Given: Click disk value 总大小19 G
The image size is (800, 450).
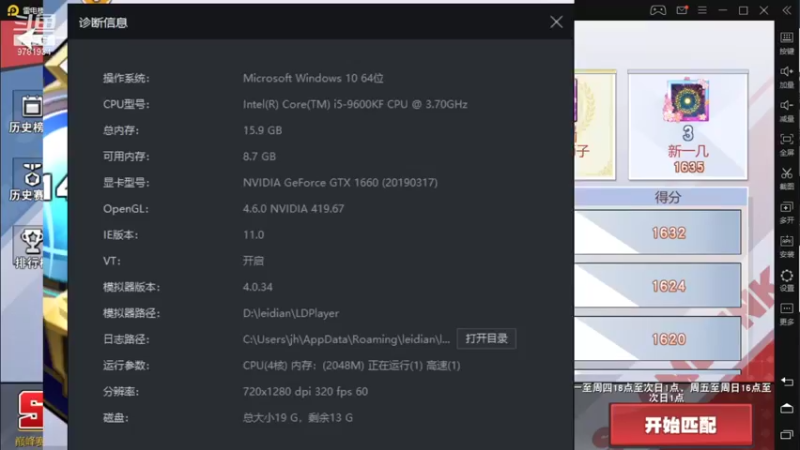Looking at the screenshot, I should point(297,418).
